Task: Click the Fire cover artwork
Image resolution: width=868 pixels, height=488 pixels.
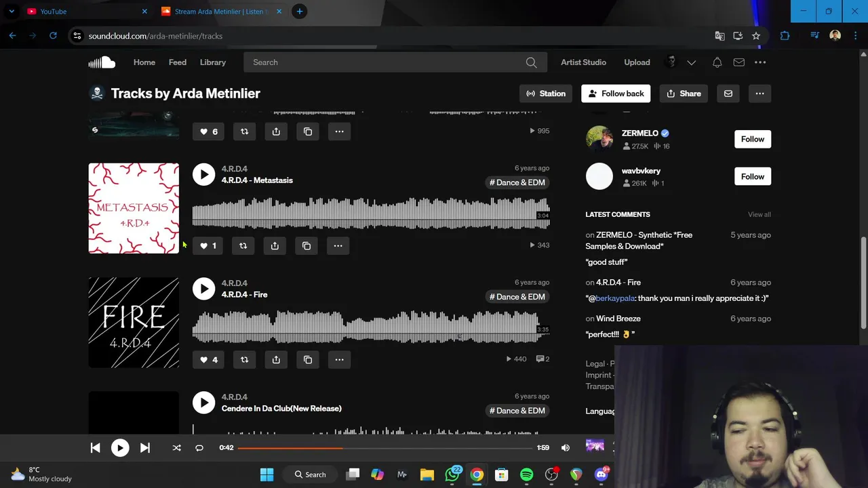Action: [134, 322]
